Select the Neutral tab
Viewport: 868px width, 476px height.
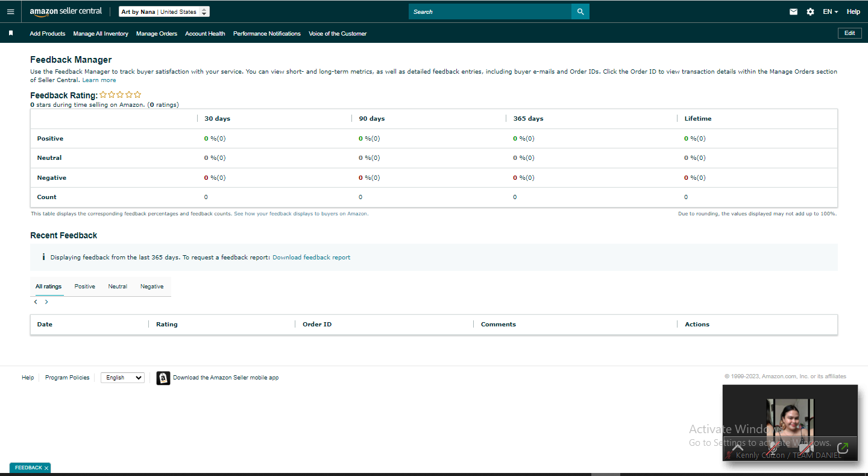click(x=118, y=287)
